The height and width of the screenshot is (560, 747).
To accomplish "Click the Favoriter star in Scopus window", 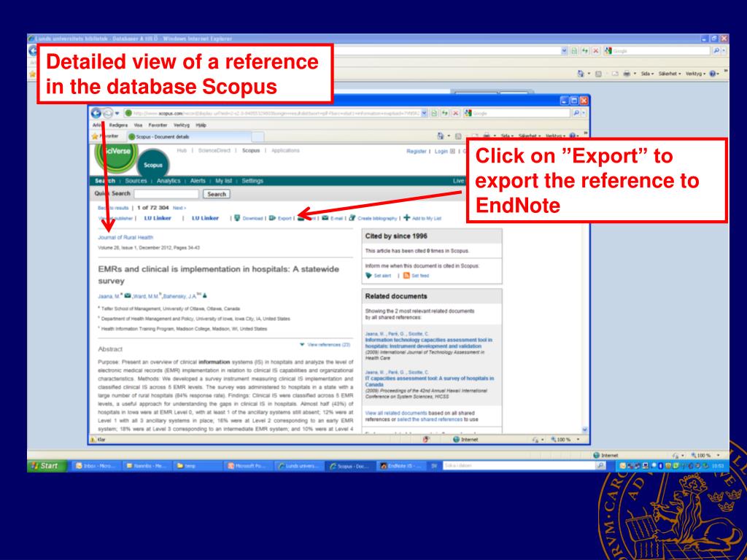I will (95, 136).
